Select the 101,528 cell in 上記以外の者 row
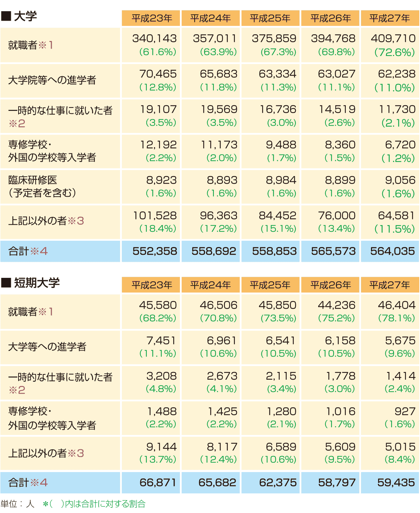 tap(154, 216)
